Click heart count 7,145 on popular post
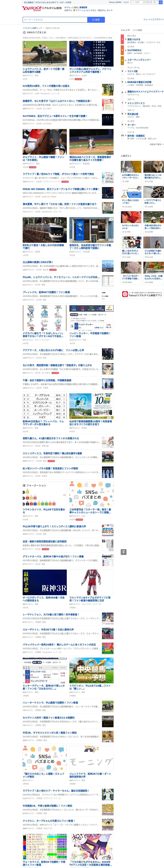The height and width of the screenshot is (868, 164). click(126, 257)
